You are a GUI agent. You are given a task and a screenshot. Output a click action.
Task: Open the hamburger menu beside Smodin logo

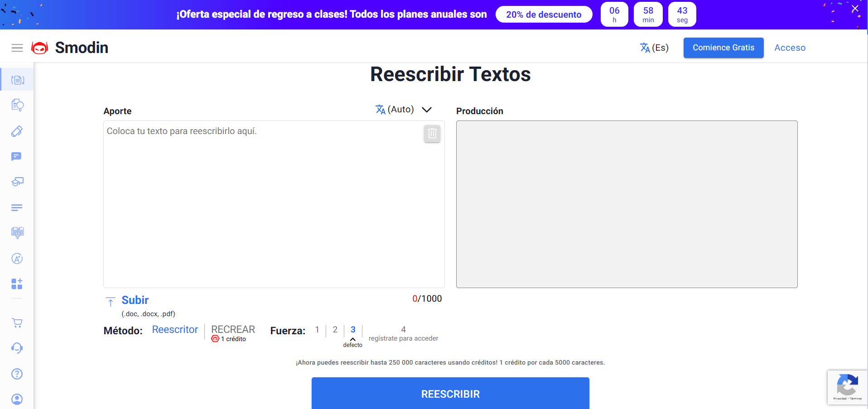coord(17,48)
